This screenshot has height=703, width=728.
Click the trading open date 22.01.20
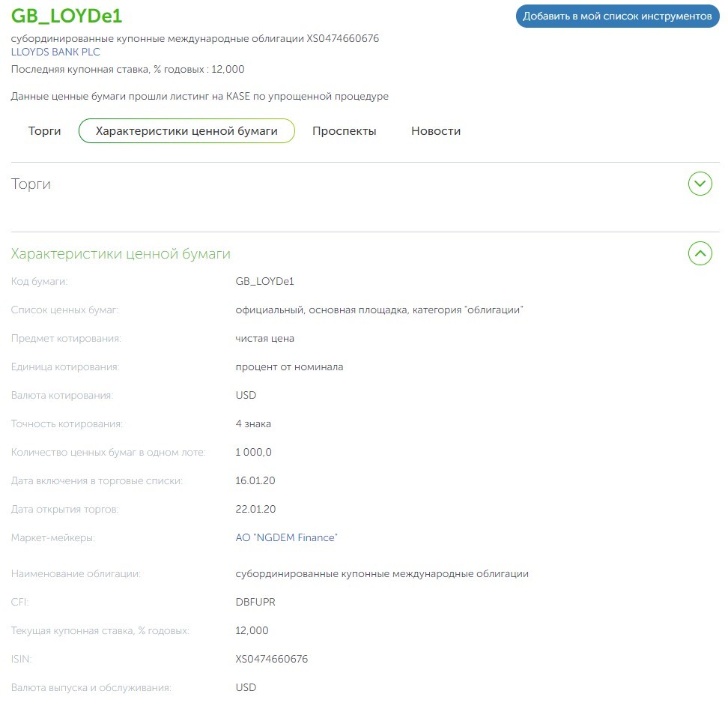click(255, 510)
